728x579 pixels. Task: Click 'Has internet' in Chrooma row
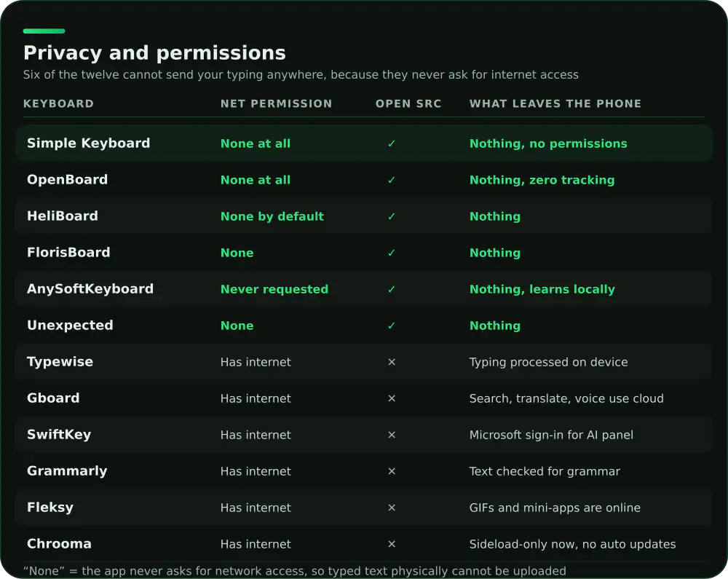256,544
